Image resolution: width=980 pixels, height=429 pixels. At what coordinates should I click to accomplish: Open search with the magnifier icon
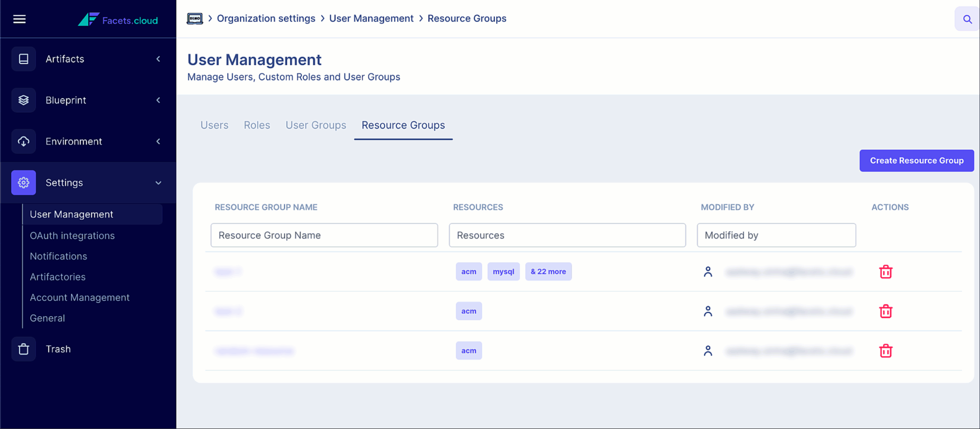(967, 19)
